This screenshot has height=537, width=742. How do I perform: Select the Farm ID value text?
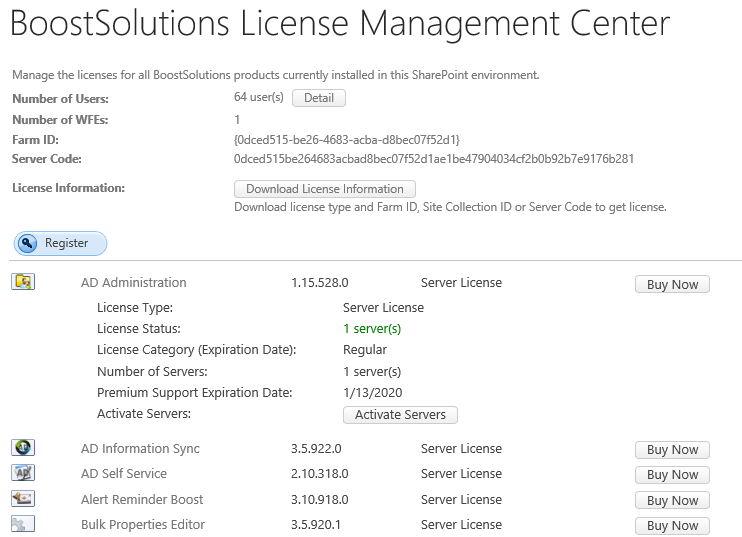tap(346, 140)
